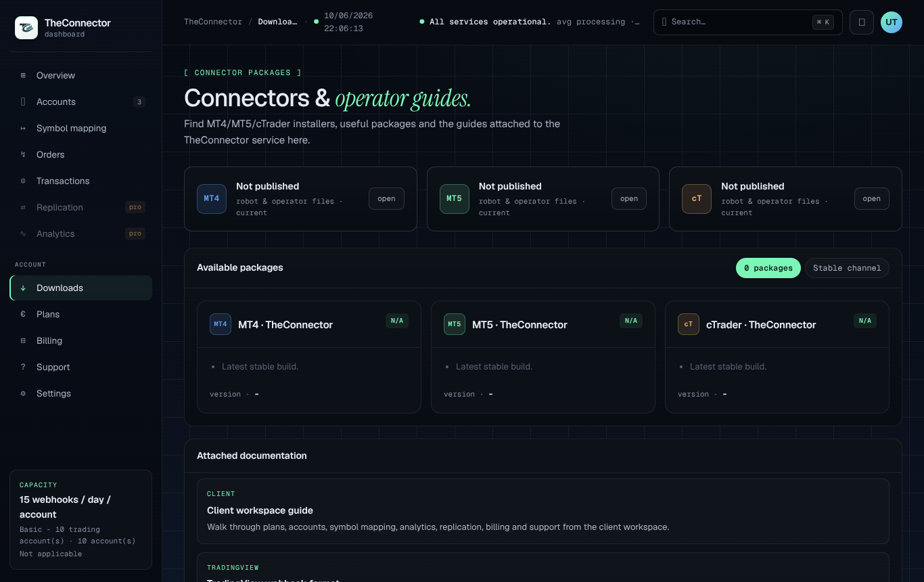Click the Accounts count badge 3
The height and width of the screenshot is (582, 924).
[x=139, y=102]
